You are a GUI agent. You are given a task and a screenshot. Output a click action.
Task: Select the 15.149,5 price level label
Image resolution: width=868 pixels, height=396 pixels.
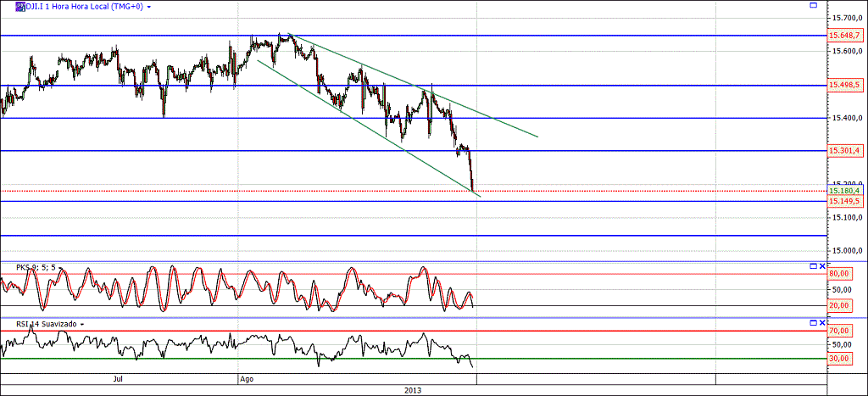pos(845,201)
